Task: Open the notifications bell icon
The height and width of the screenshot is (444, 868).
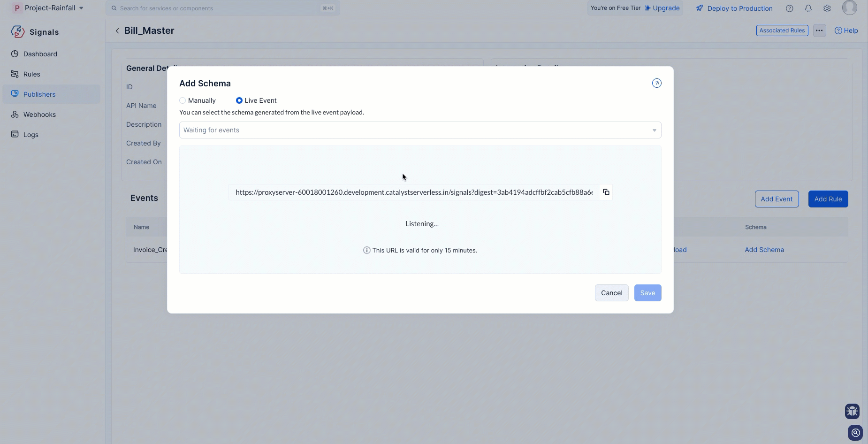Action: 808,8
